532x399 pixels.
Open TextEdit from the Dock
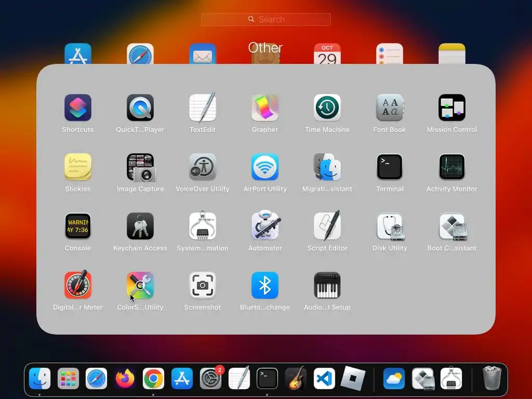(239, 378)
